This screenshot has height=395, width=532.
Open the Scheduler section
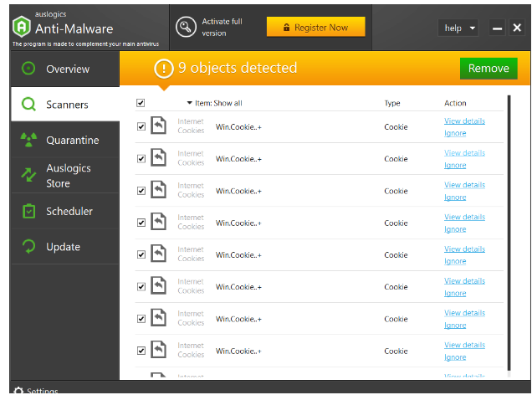[65, 211]
